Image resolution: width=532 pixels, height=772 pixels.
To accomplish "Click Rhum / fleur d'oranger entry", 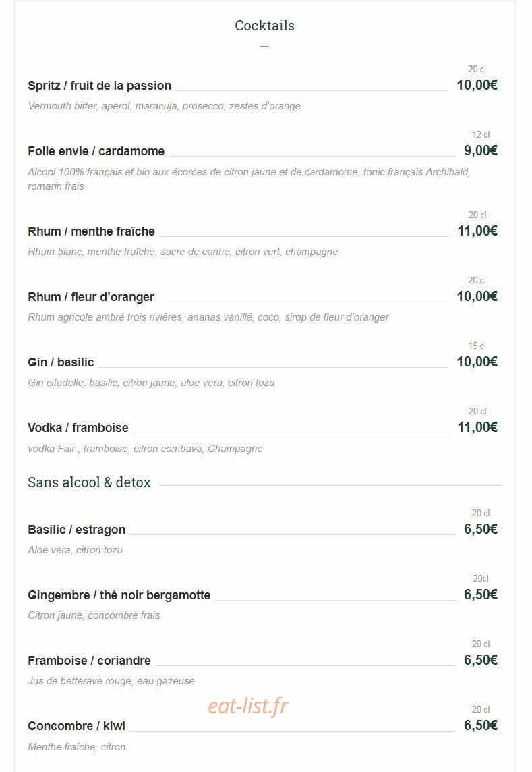I will [91, 297].
